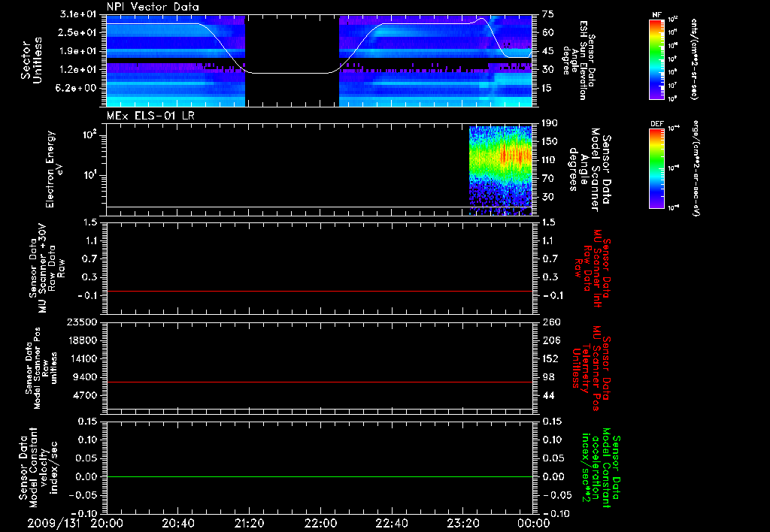
Task: Click the 1.2e+01 sector tick label
Action: tap(77, 70)
